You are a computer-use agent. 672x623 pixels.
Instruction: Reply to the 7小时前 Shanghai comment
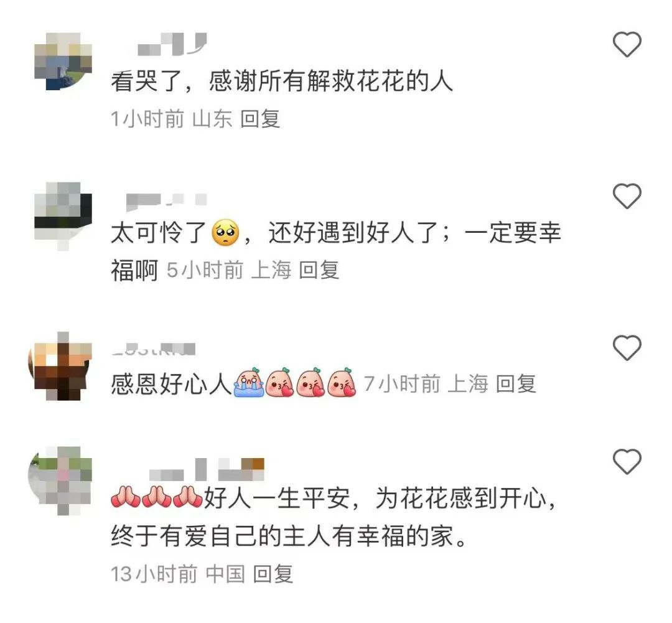(516, 383)
